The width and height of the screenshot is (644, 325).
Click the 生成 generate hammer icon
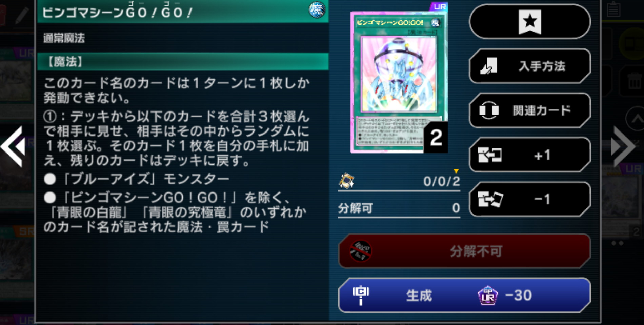(361, 295)
